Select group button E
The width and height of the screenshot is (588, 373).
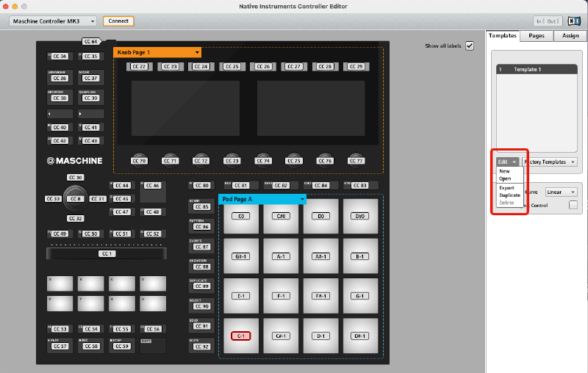[60, 304]
